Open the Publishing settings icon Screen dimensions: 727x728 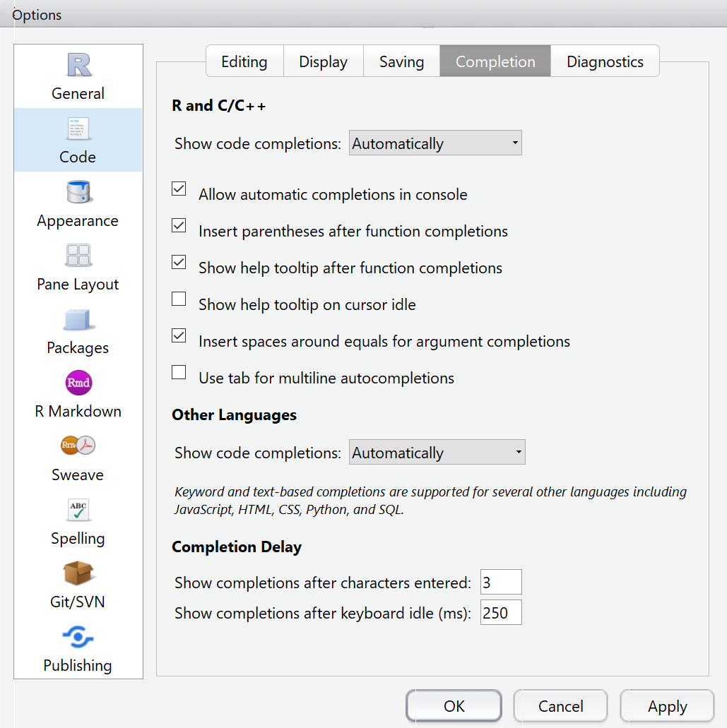[x=78, y=637]
